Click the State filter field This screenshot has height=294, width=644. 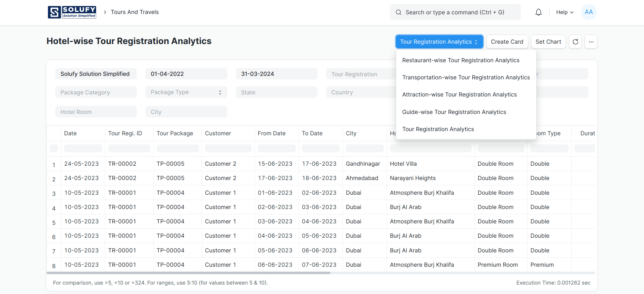coord(277,92)
